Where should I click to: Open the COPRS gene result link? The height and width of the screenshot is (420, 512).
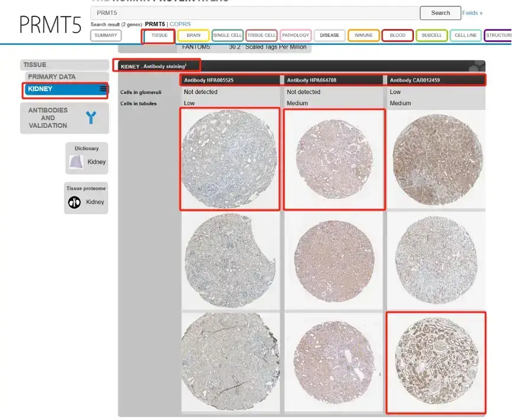tap(180, 24)
